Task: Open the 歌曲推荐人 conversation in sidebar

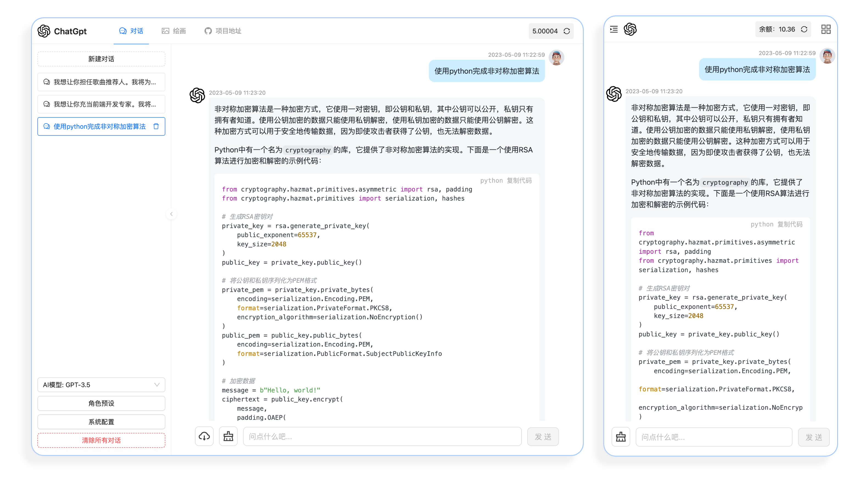Action: coord(101,82)
